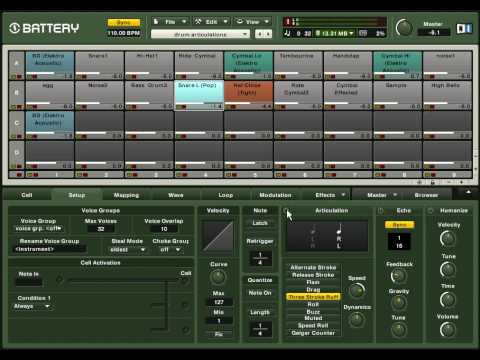Toggle the Humanize section on/off
Viewport: 480px width, 360px height.
[x=430, y=210]
